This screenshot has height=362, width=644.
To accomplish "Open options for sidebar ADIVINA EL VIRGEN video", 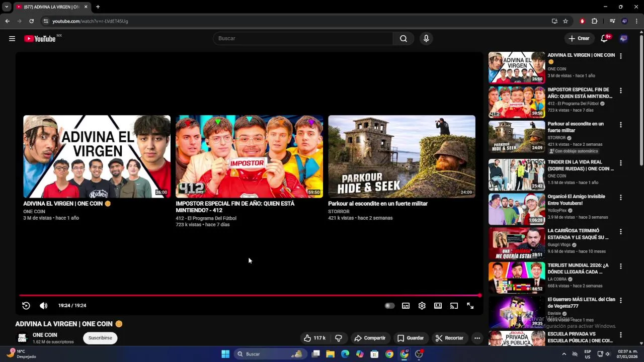I will click(x=620, y=56).
